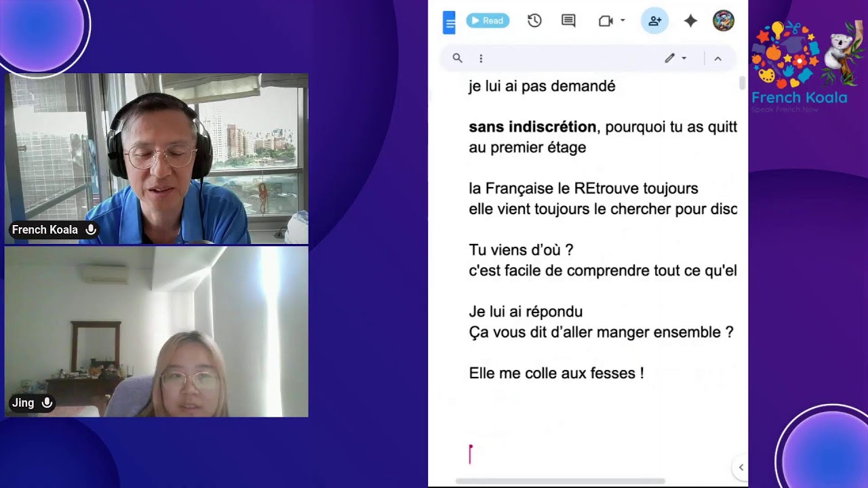Open the Google account avatar
This screenshot has height=488, width=868.
point(724,21)
